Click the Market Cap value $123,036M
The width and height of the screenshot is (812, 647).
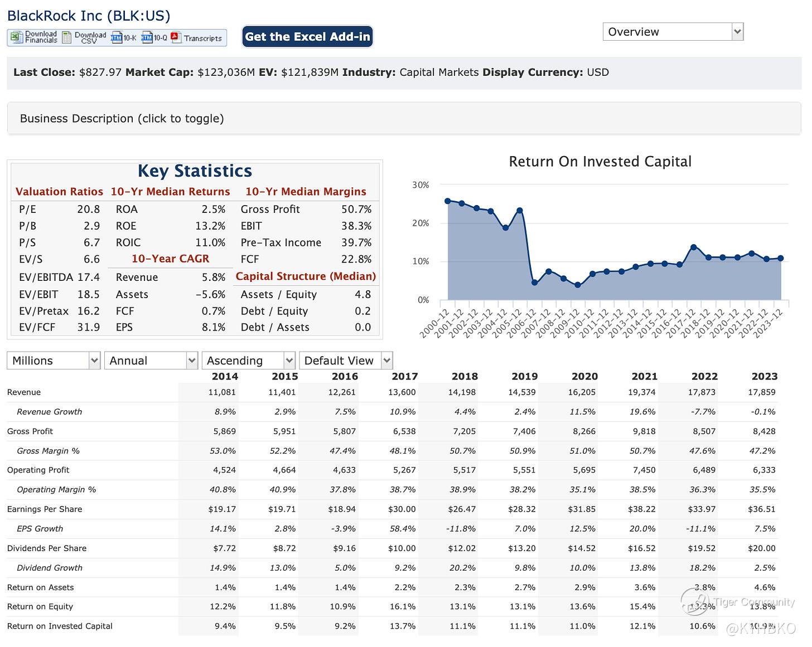click(x=226, y=72)
